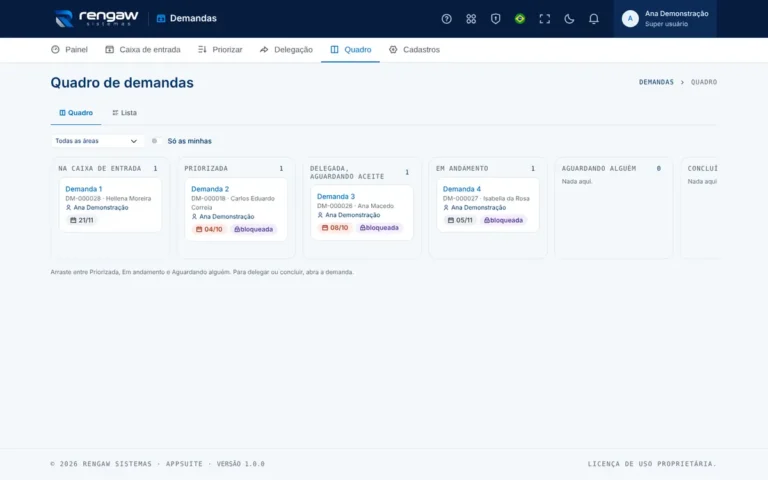The width and height of the screenshot is (768, 480).
Task: Open Demanda 2 card link
Action: click(x=210, y=189)
